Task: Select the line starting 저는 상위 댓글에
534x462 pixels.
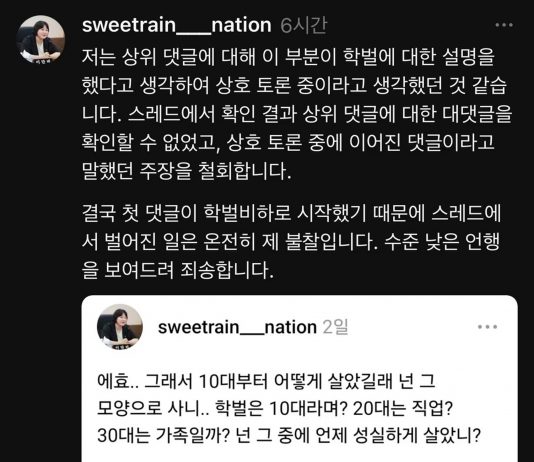Action: click(288, 57)
